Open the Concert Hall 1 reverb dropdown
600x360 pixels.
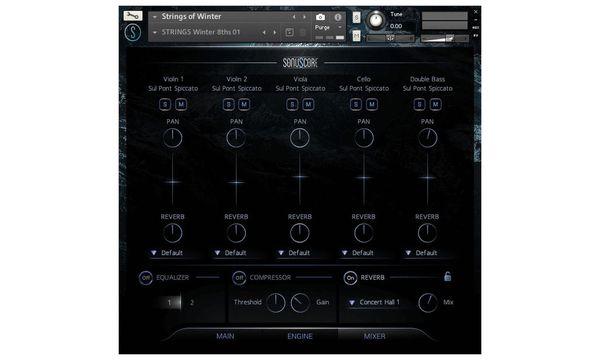(374, 302)
